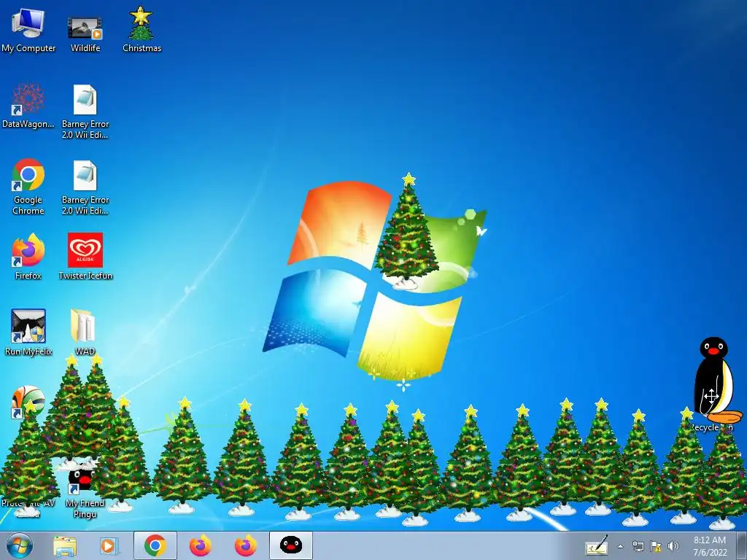Select Barney Error file beside the DataWagon shortcut
Viewport: 747px width, 560px height.
(85, 112)
